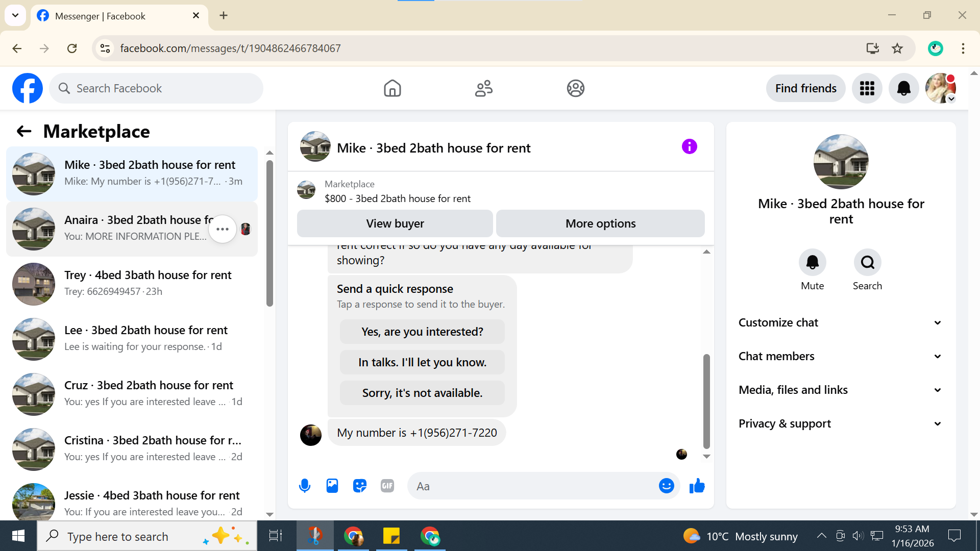Open Facebook notifications bell
This screenshot has width=980, height=551.
[903, 88]
